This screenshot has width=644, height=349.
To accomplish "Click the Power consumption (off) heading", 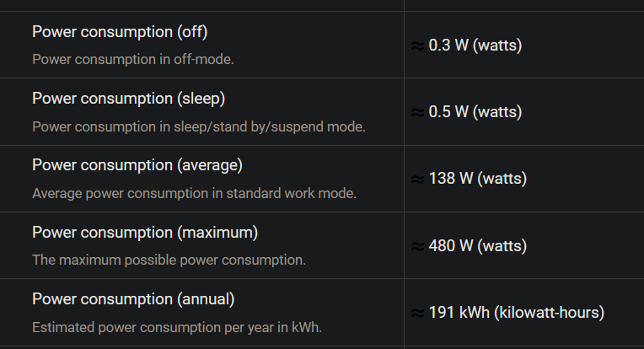I will coord(120,32).
